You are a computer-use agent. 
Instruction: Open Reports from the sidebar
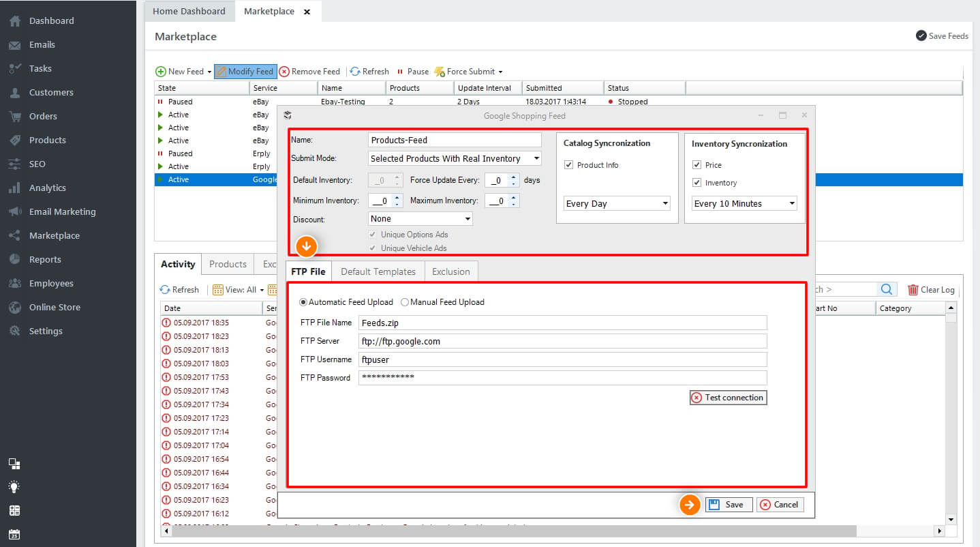point(45,259)
